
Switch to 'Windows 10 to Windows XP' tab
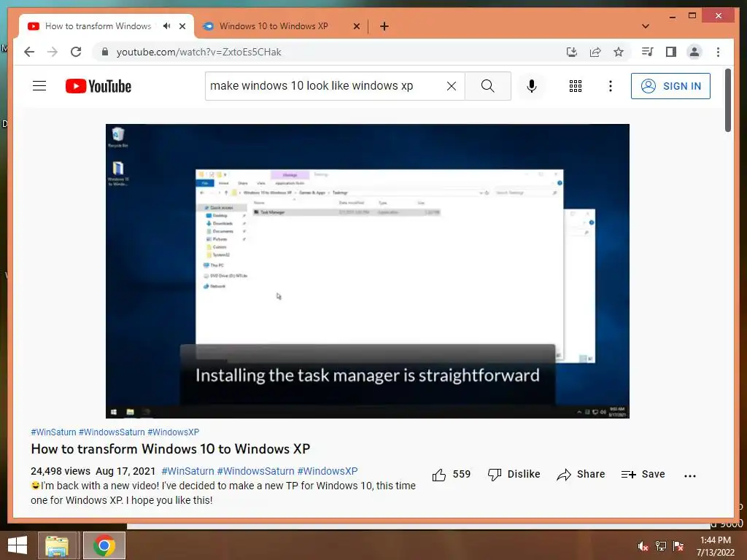pyautogui.click(x=274, y=26)
